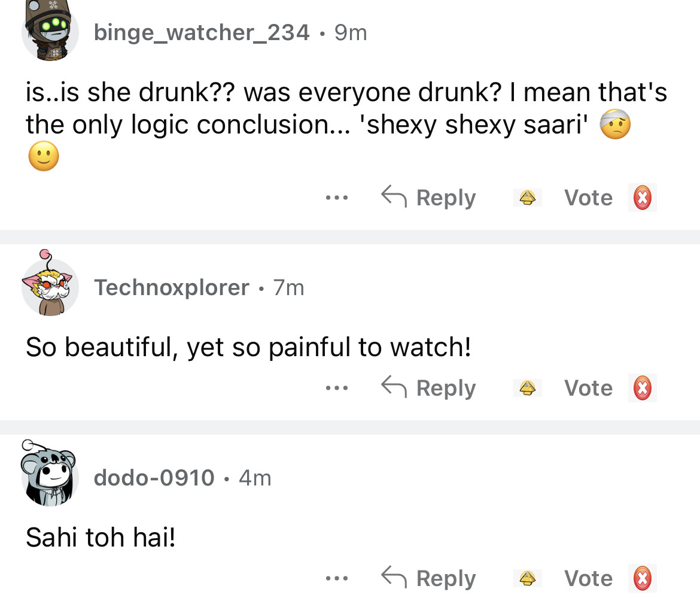Screen dimensions: 700x604
Task: Show more options for Technoxplorer's comment
Action: [337, 388]
